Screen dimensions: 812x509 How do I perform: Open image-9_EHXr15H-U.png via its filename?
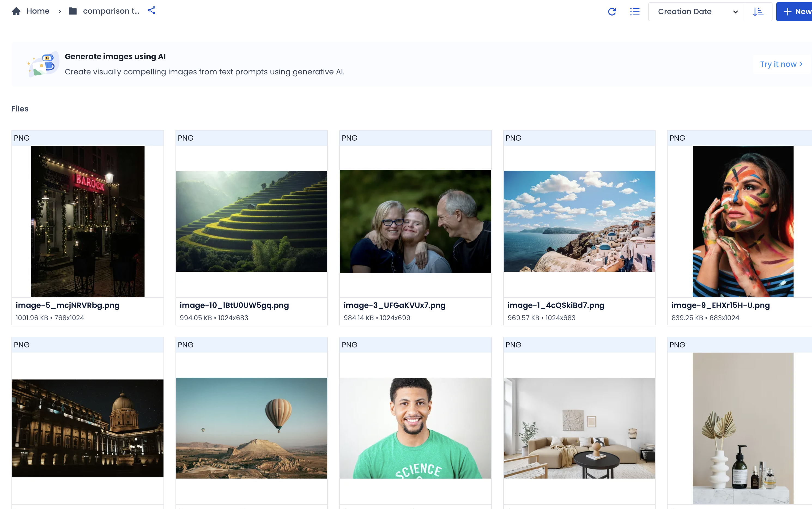720,305
